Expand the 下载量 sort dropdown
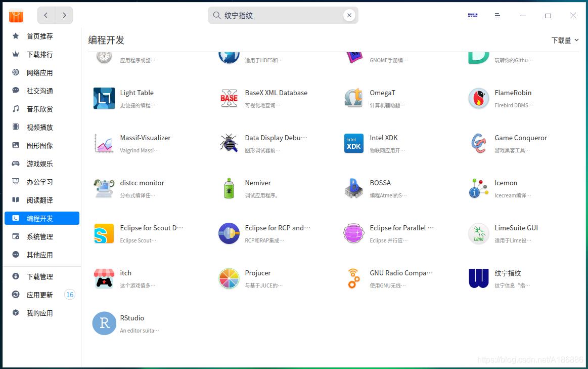This screenshot has width=588, height=369. (x=565, y=40)
